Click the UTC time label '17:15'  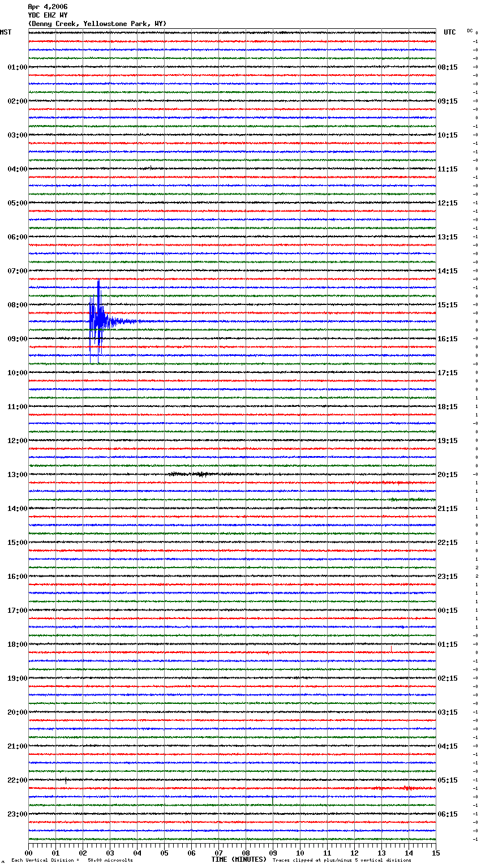448,373
